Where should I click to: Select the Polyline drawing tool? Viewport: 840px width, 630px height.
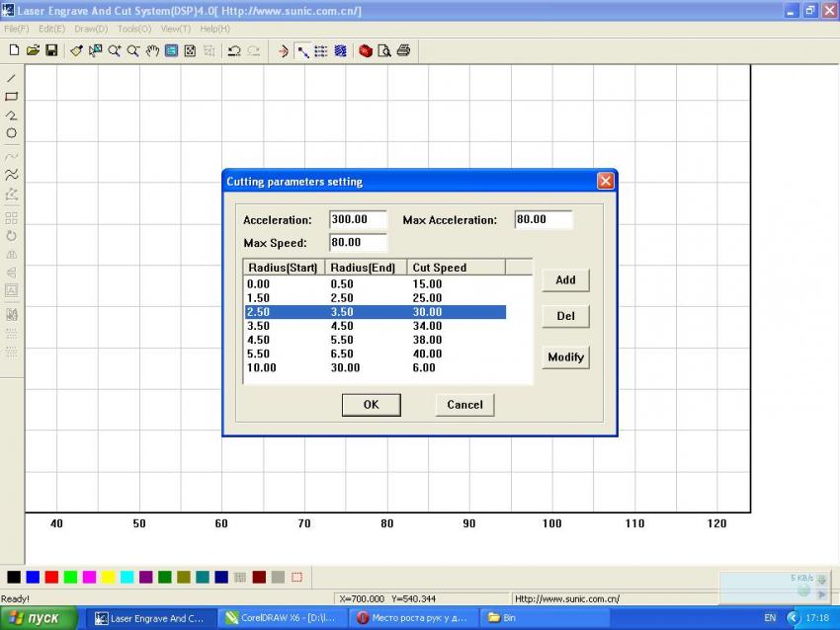[x=12, y=115]
